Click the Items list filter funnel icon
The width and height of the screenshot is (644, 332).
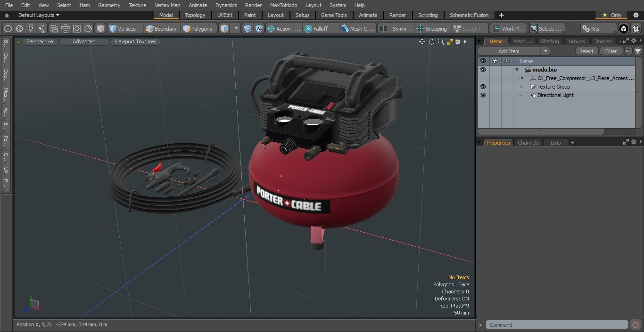point(638,51)
